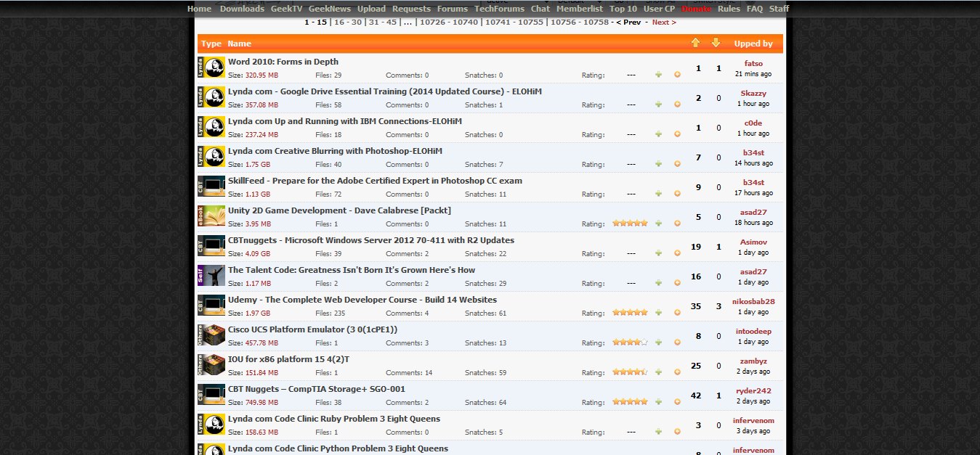The image size is (980, 455).
Task: Sort by leechers using the down arrow header
Action: point(716,43)
